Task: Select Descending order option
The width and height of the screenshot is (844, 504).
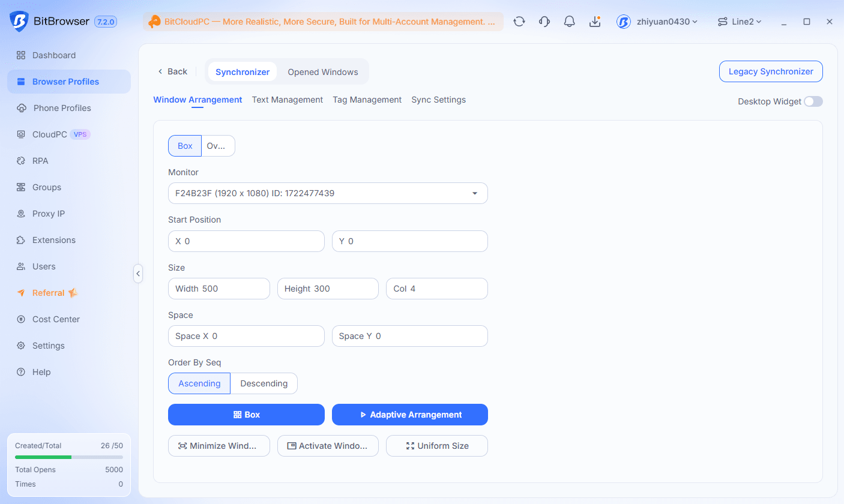Action: tap(264, 383)
